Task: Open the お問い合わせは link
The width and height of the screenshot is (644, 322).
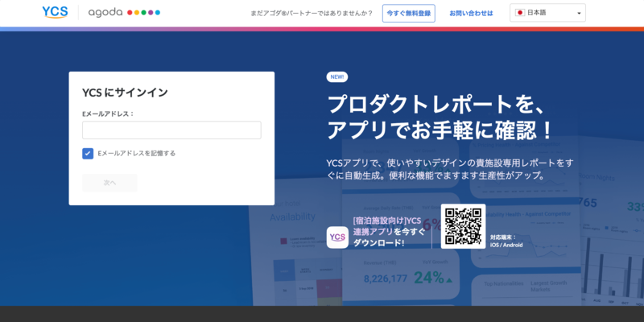Action: [x=471, y=13]
